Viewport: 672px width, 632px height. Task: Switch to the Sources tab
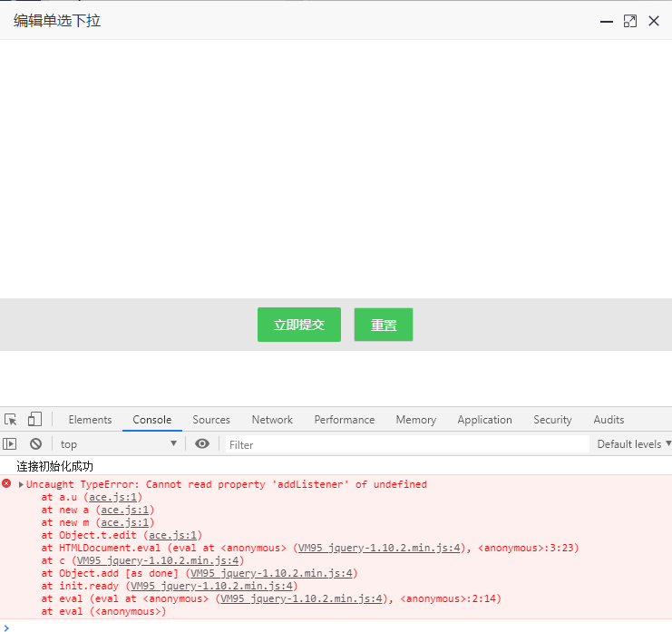tap(211, 420)
